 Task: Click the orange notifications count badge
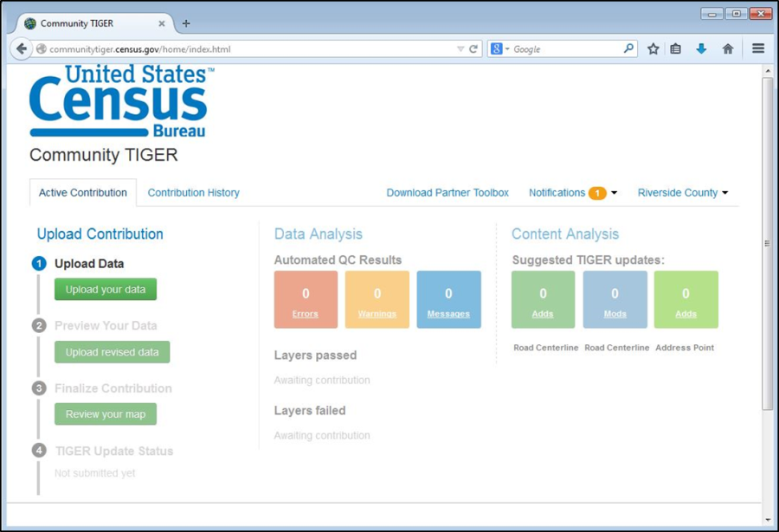tap(597, 193)
